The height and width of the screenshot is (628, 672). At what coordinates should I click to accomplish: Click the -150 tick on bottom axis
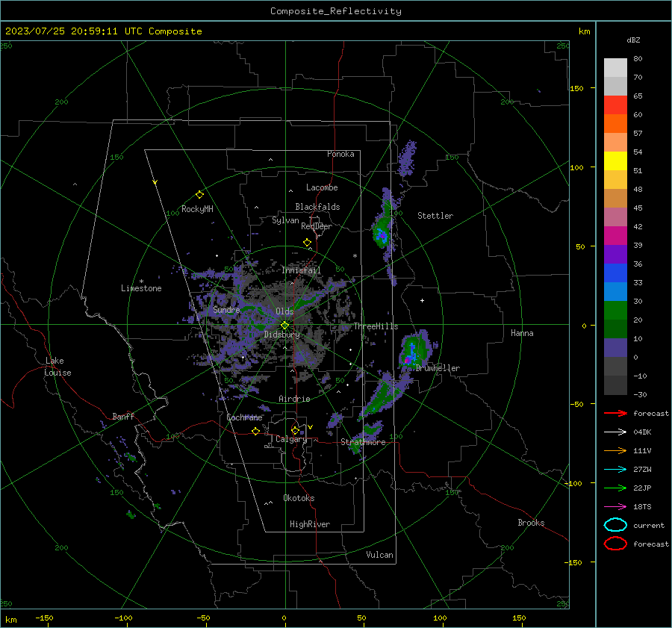(44, 618)
